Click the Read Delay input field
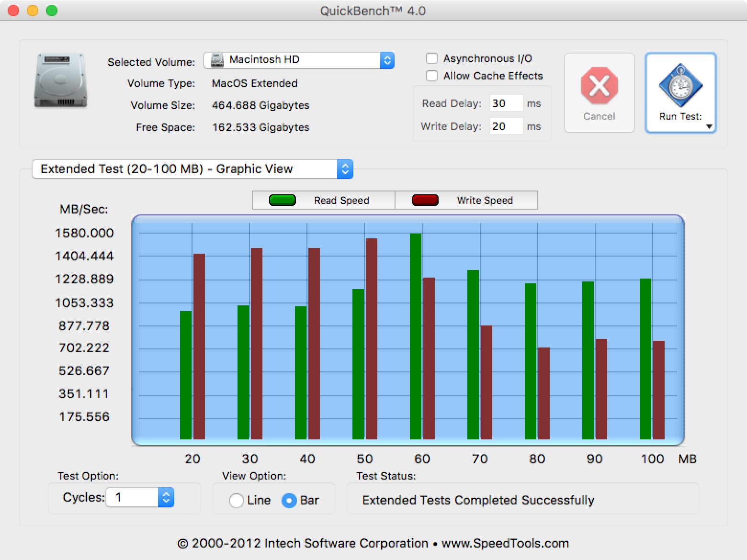Image resolution: width=747 pixels, height=560 pixels. point(506,103)
